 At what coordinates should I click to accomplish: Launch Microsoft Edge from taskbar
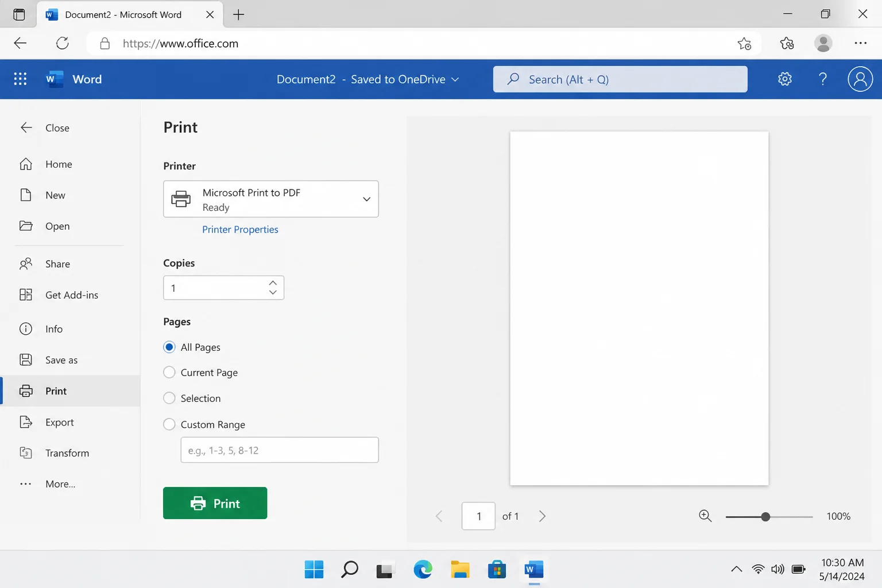click(x=423, y=570)
